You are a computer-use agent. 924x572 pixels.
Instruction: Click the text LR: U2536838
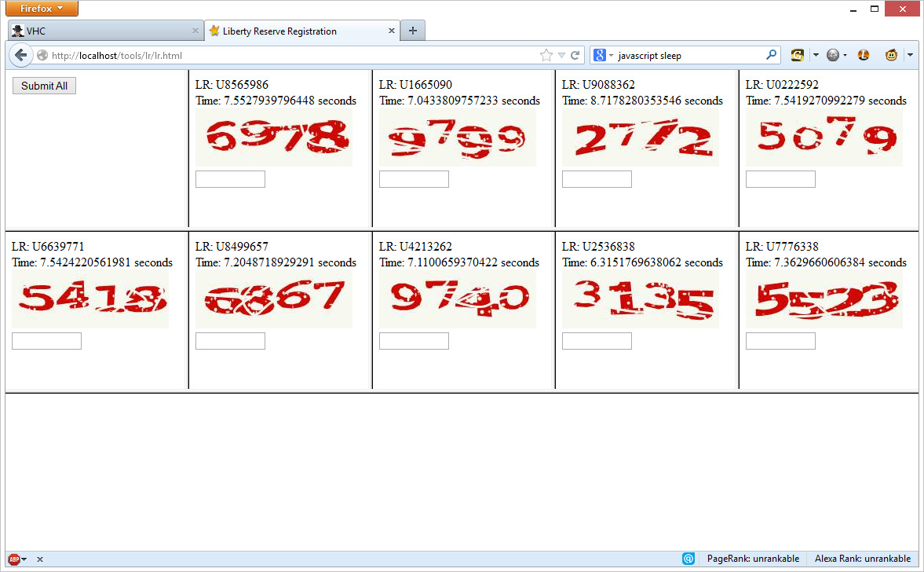pyautogui.click(x=598, y=246)
